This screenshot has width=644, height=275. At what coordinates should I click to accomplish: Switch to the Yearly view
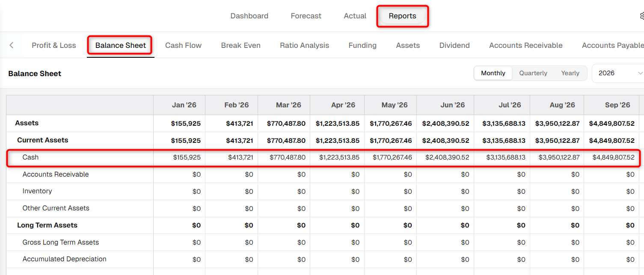click(x=570, y=73)
